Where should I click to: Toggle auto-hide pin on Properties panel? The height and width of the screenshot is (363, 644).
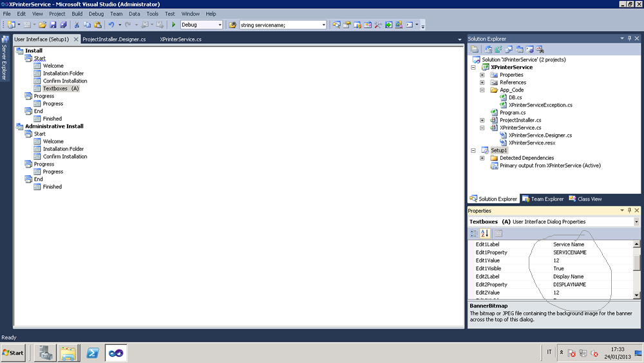(629, 210)
